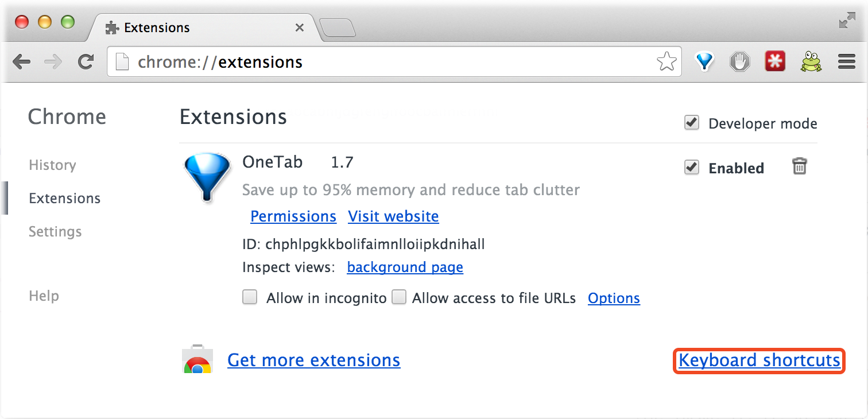The image size is (868, 419).
Task: Check Allow access to file URLs
Action: [x=399, y=297]
